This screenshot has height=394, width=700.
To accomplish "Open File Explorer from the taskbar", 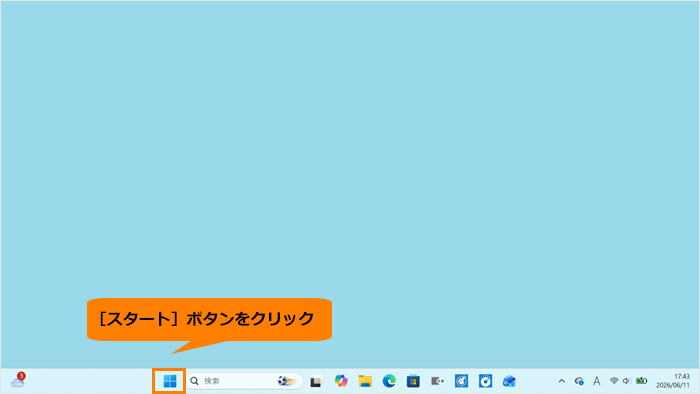I will pyautogui.click(x=365, y=381).
